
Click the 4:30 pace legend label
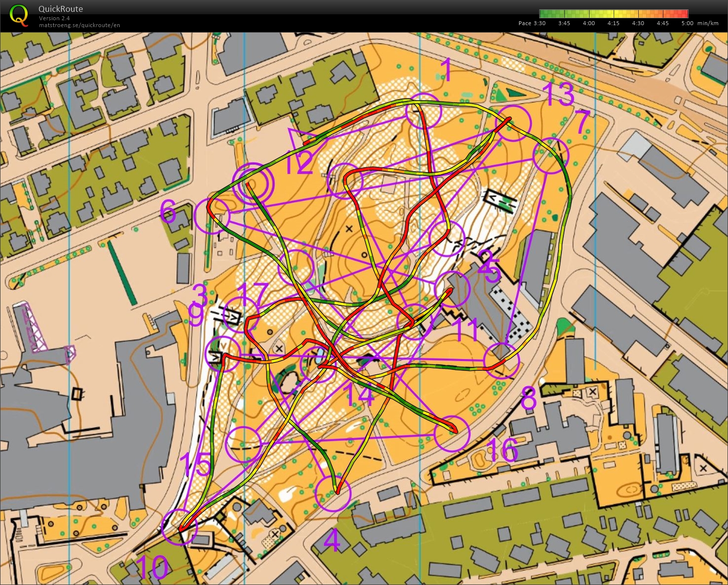coord(638,23)
